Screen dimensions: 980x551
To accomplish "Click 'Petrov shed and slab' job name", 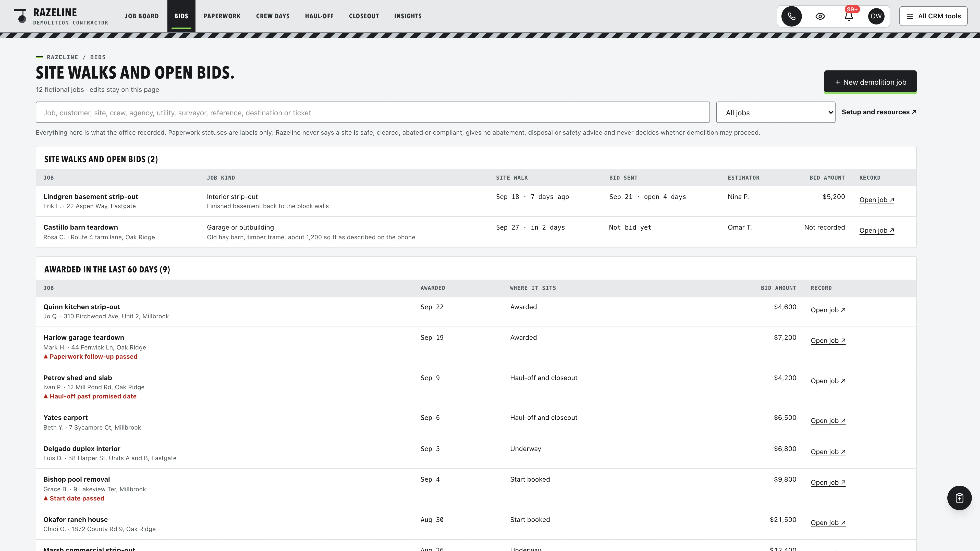I will coord(78,378).
